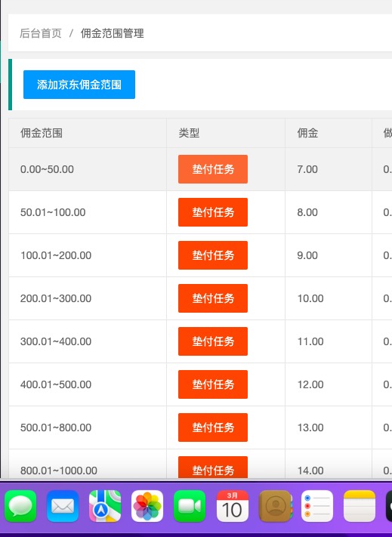The height and width of the screenshot is (537, 392).
Task: Click 垫付任务 tag in 50.01~100.00 row
Action: click(x=213, y=212)
